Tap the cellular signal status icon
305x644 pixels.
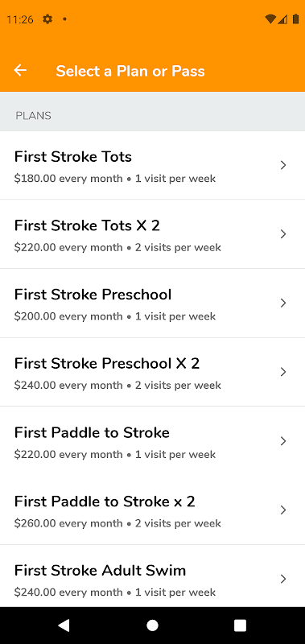tap(282, 19)
